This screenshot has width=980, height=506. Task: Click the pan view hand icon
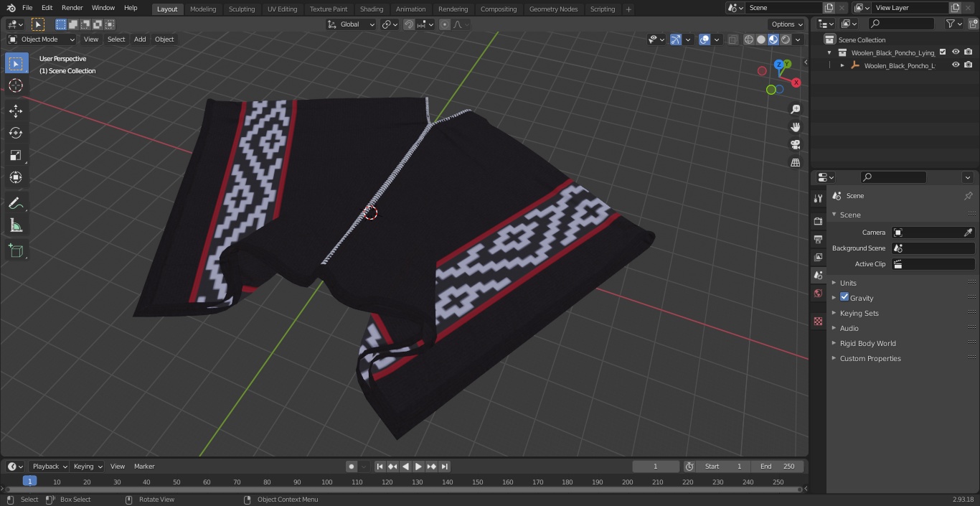795,127
